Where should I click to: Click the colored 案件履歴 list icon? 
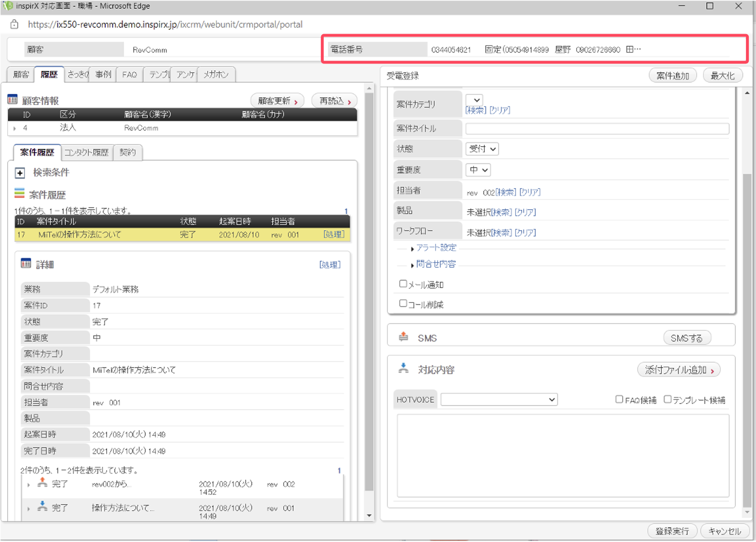(x=19, y=193)
